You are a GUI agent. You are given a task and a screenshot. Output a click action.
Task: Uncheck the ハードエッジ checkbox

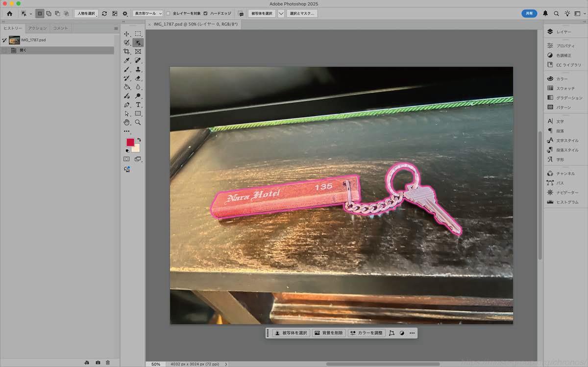(205, 13)
